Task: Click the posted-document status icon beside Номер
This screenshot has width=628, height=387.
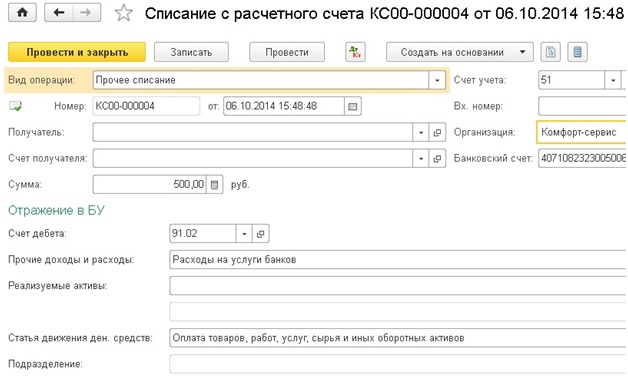Action: tap(15, 106)
